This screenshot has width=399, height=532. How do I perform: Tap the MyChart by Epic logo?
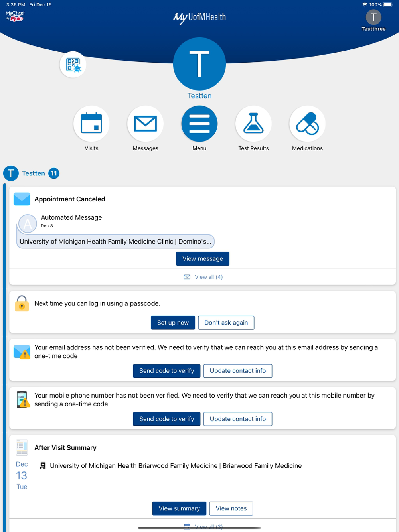15,16
